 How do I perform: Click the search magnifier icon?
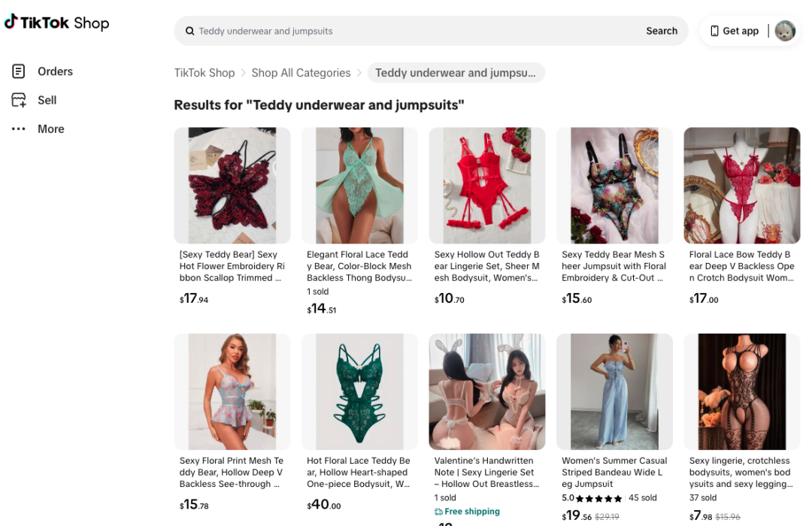click(190, 31)
